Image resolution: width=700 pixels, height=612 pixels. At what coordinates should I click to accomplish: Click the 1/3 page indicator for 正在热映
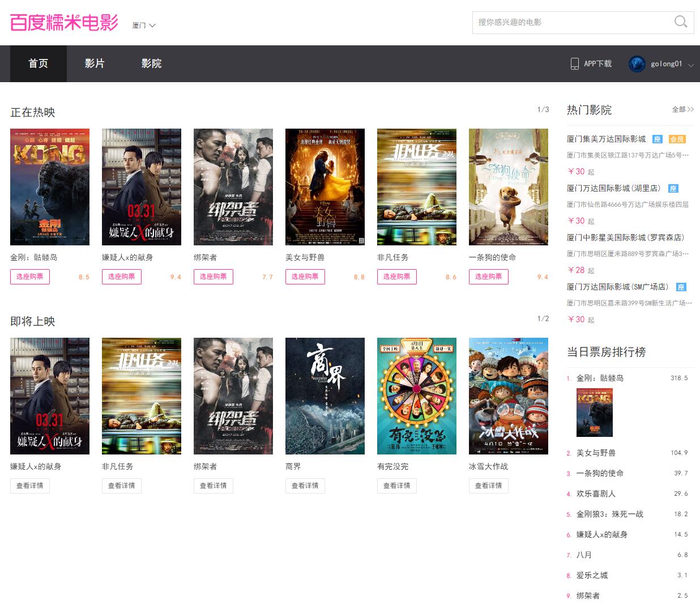click(543, 110)
